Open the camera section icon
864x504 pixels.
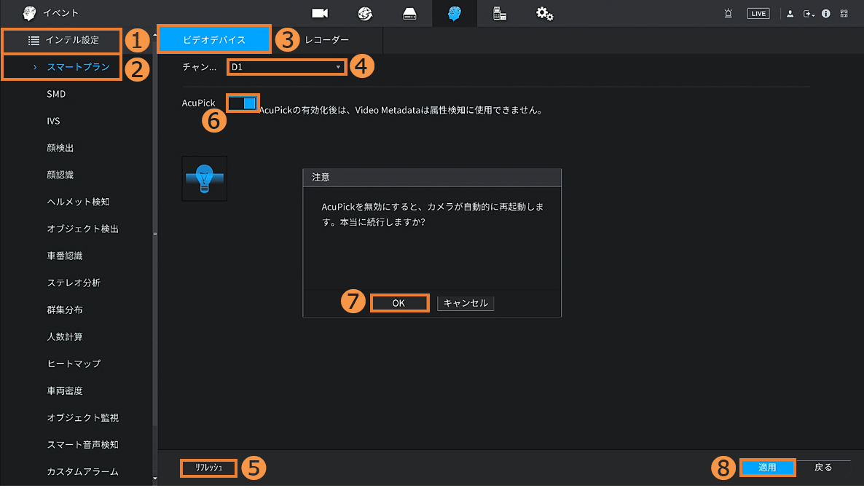point(320,13)
